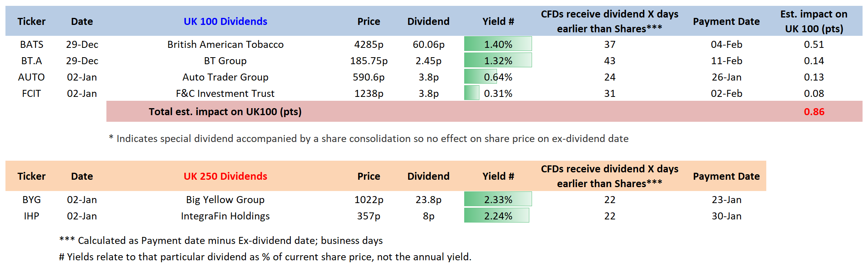Screen dimensions: 868x270
Task: Click the red UK 250 Dividends heading
Action: 225,176
